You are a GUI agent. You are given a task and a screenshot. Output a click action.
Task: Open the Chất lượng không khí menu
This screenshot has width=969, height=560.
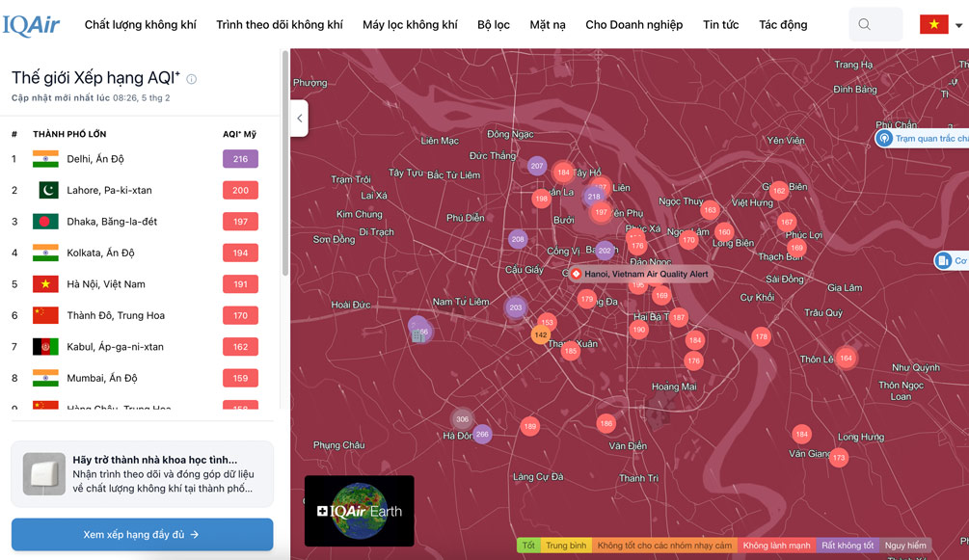pos(140,25)
